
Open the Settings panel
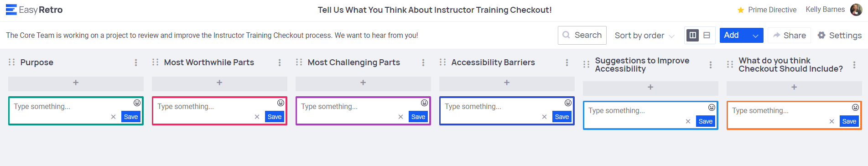tap(839, 35)
